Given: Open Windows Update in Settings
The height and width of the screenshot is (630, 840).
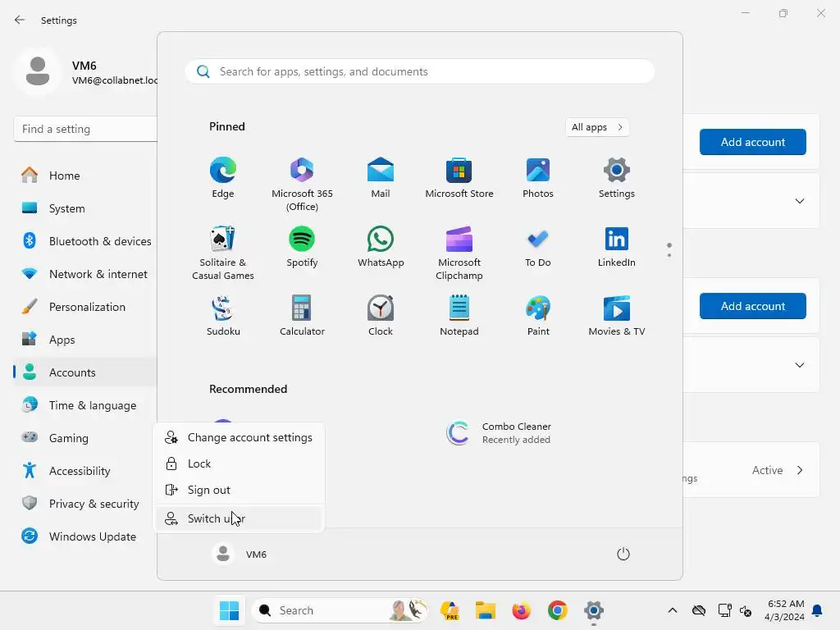Looking at the screenshot, I should coord(85,536).
